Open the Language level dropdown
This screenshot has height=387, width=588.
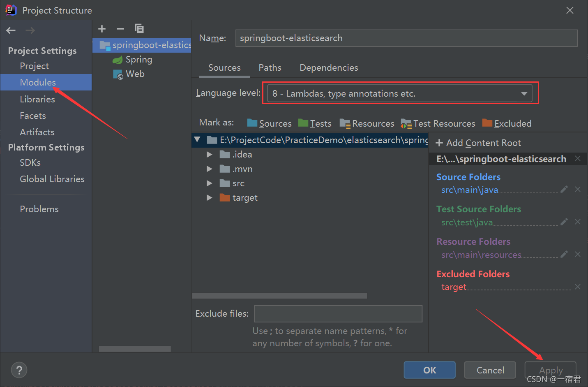click(x=400, y=93)
